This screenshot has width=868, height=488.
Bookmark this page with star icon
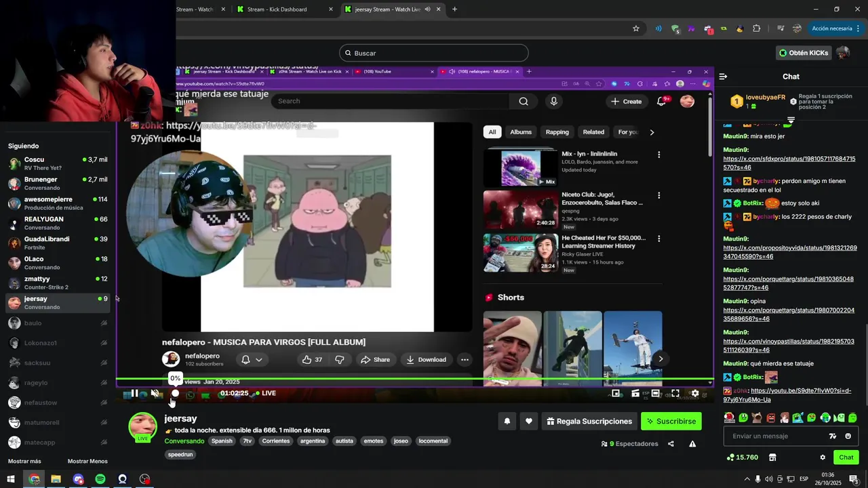(x=636, y=28)
